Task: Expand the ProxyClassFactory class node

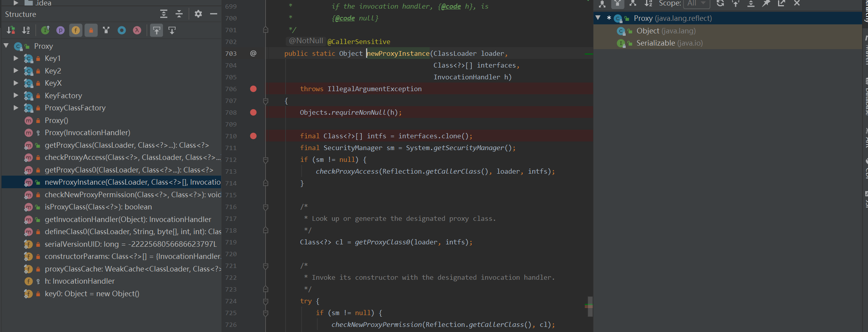Action: (x=16, y=108)
